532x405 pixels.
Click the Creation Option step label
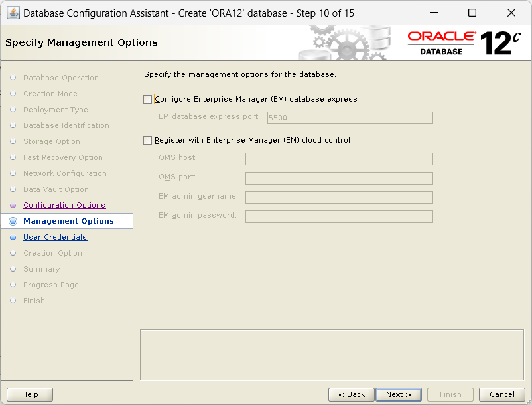52,253
